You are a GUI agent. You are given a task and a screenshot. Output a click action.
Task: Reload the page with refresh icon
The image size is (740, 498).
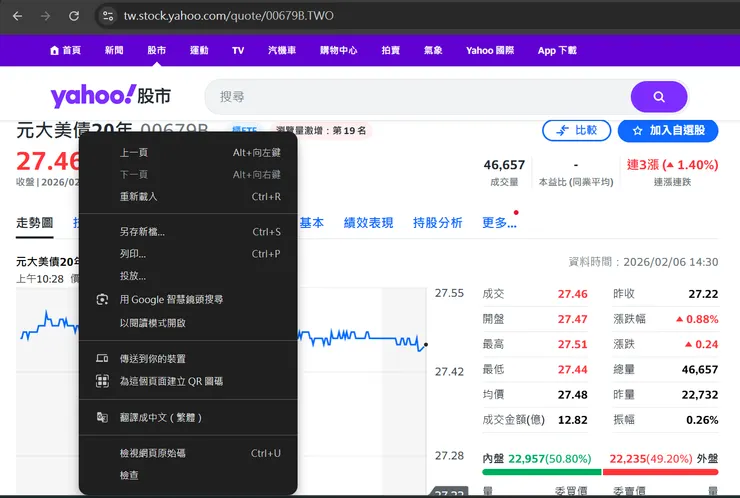point(74,16)
